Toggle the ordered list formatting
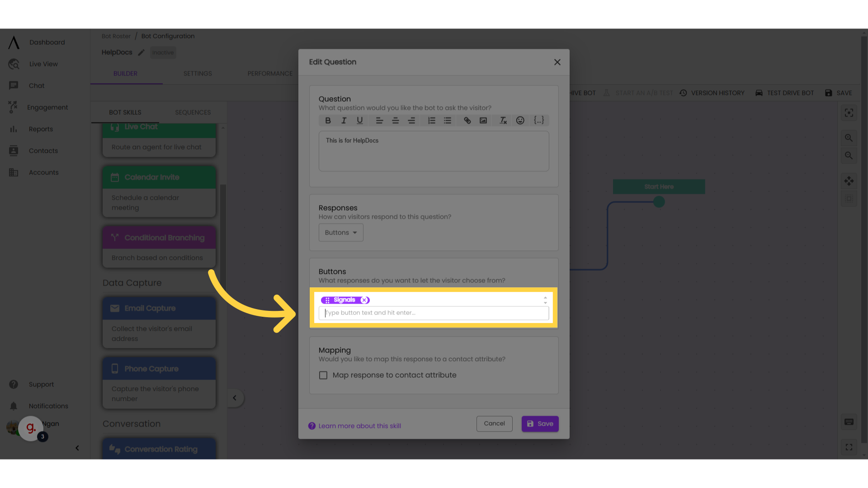 tap(430, 120)
